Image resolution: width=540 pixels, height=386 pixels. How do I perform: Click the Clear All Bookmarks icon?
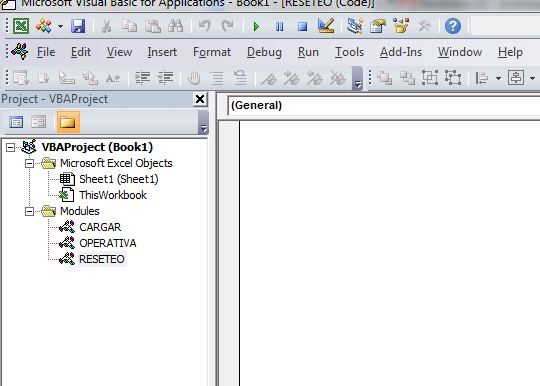tap(338, 78)
